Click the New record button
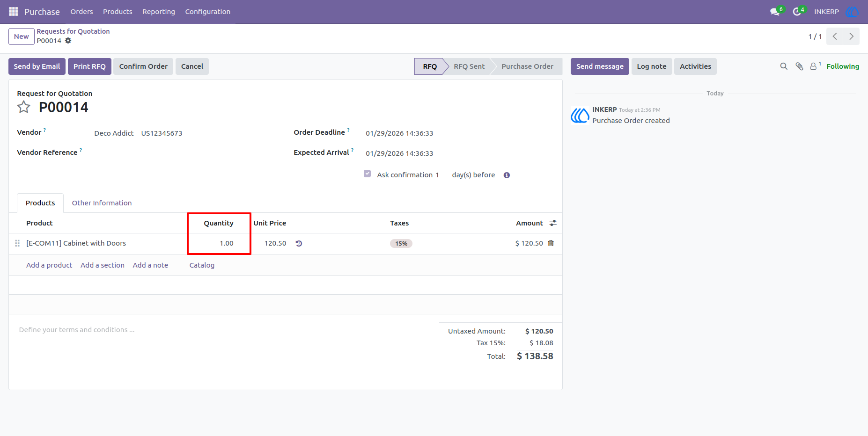868x436 pixels. tap(22, 36)
